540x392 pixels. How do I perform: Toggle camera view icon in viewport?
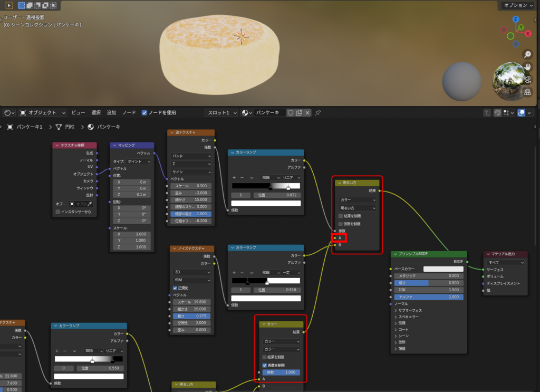click(x=527, y=80)
